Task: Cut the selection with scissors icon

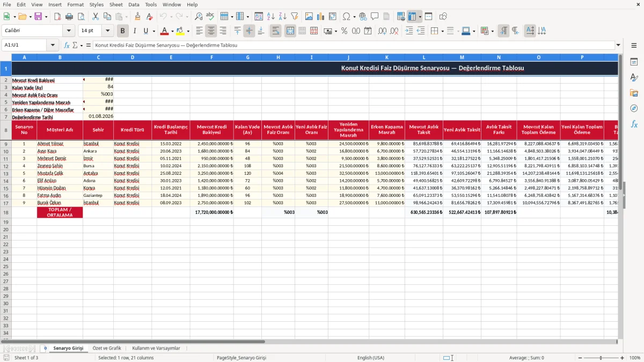Action: pos(96,17)
